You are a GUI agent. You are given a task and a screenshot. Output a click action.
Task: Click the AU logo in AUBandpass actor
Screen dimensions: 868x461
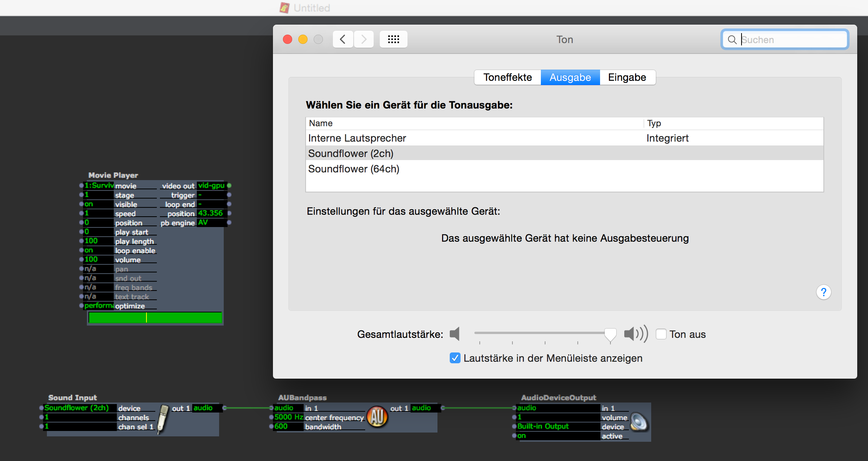(x=377, y=417)
